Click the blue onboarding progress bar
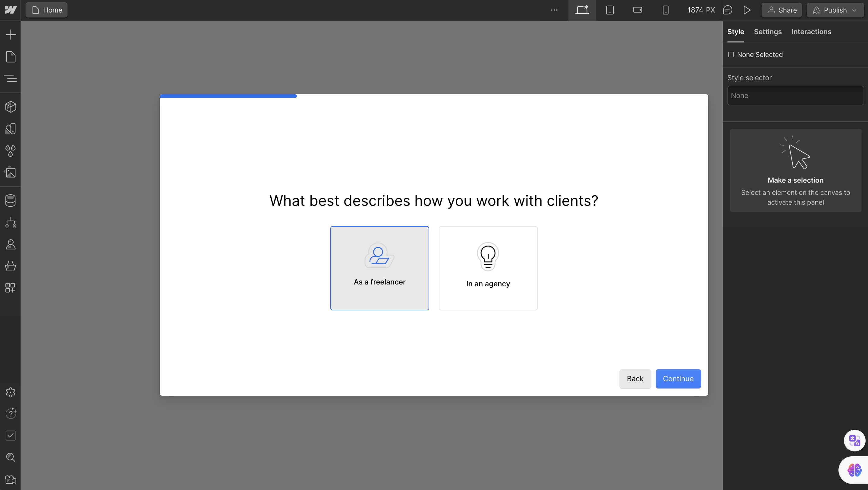This screenshot has height=490, width=868. click(228, 96)
